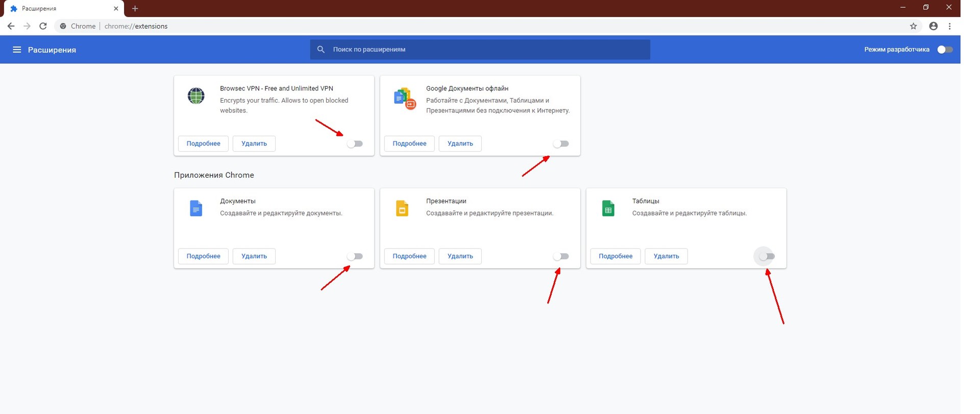The image size is (980, 414).
Task: Click the Режим разработчика label
Action: pos(897,50)
